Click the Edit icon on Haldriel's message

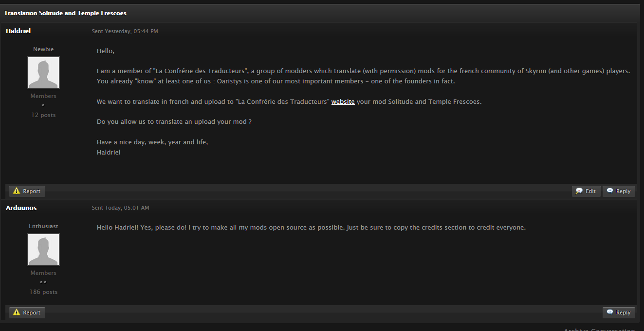tap(579, 191)
